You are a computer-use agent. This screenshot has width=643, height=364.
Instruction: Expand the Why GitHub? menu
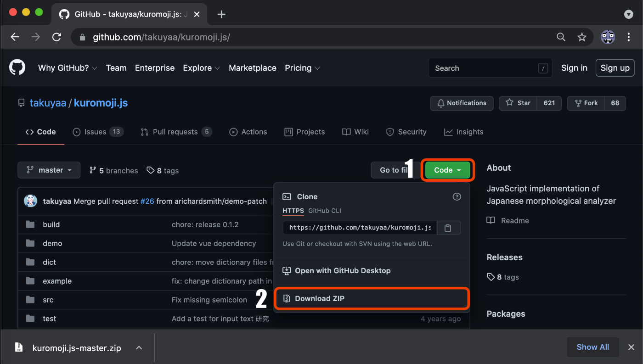[68, 68]
